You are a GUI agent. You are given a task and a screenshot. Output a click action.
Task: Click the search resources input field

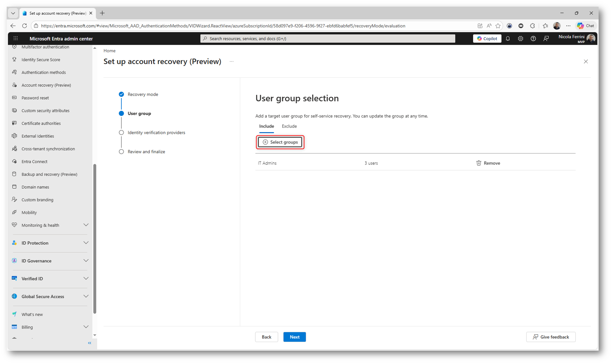click(x=328, y=38)
